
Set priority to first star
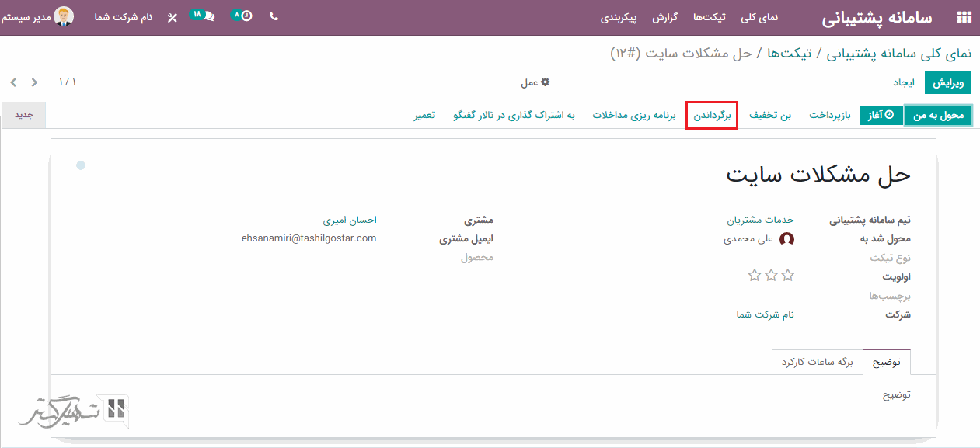[x=787, y=275]
